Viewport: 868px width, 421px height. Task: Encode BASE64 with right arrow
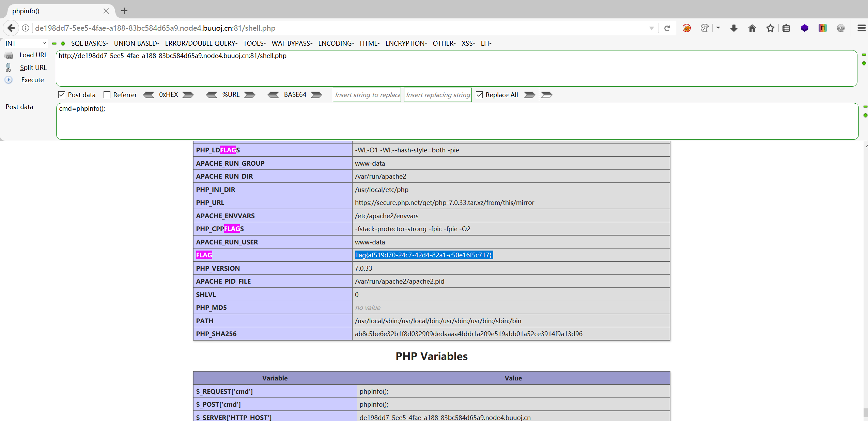pyautogui.click(x=316, y=95)
